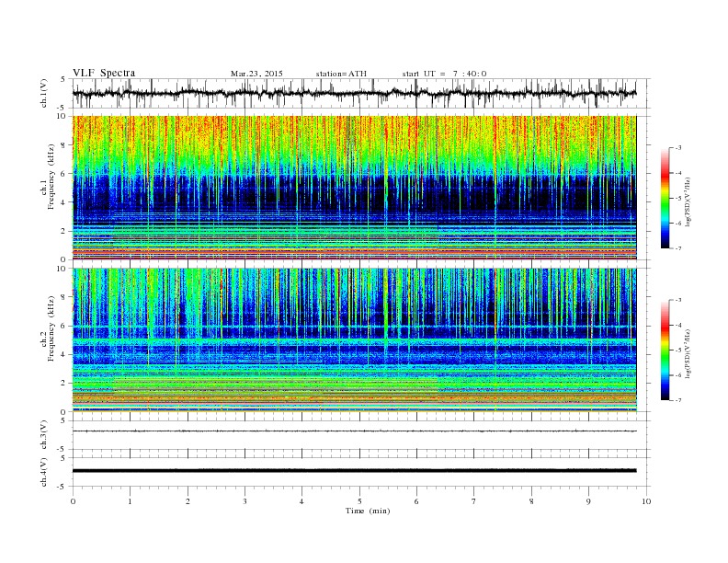Click the "-5" tick on ch.2 colorbar
This screenshot has height=563, width=728.
click(x=677, y=350)
